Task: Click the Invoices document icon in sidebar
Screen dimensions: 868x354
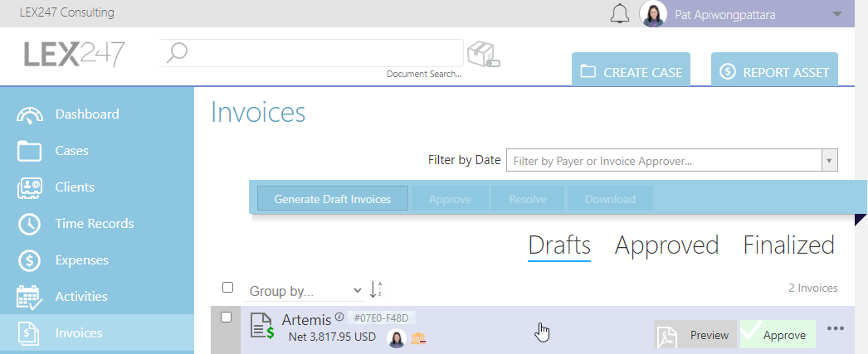Action: (x=28, y=333)
